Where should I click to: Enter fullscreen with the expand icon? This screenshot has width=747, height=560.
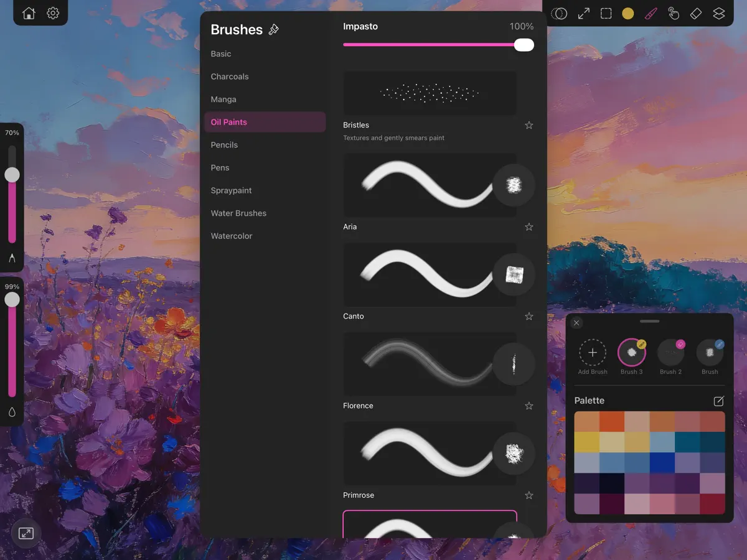pos(26,533)
